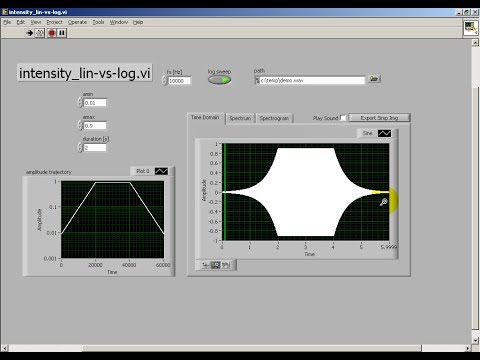This screenshot has width=480, height=360.
Task: Open the View menu
Action: tap(36, 22)
